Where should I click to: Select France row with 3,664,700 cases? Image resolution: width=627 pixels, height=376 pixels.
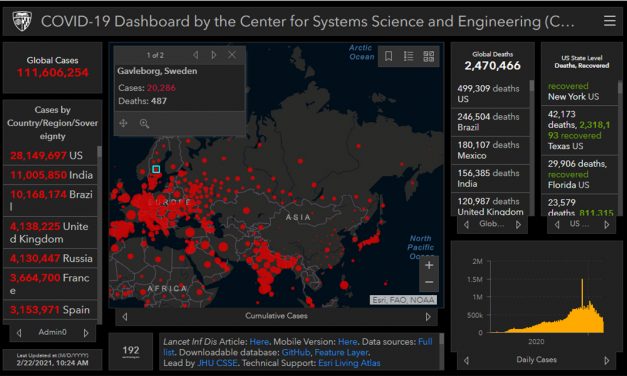click(50, 284)
